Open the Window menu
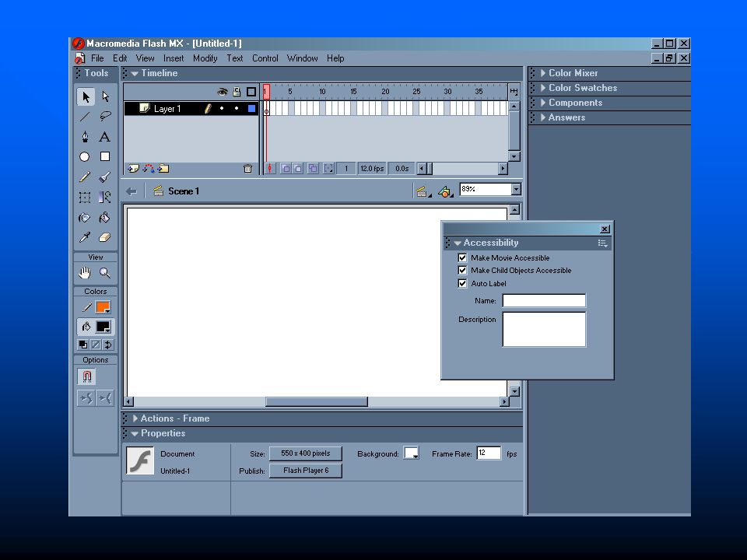This screenshot has height=560, width=747. point(302,58)
